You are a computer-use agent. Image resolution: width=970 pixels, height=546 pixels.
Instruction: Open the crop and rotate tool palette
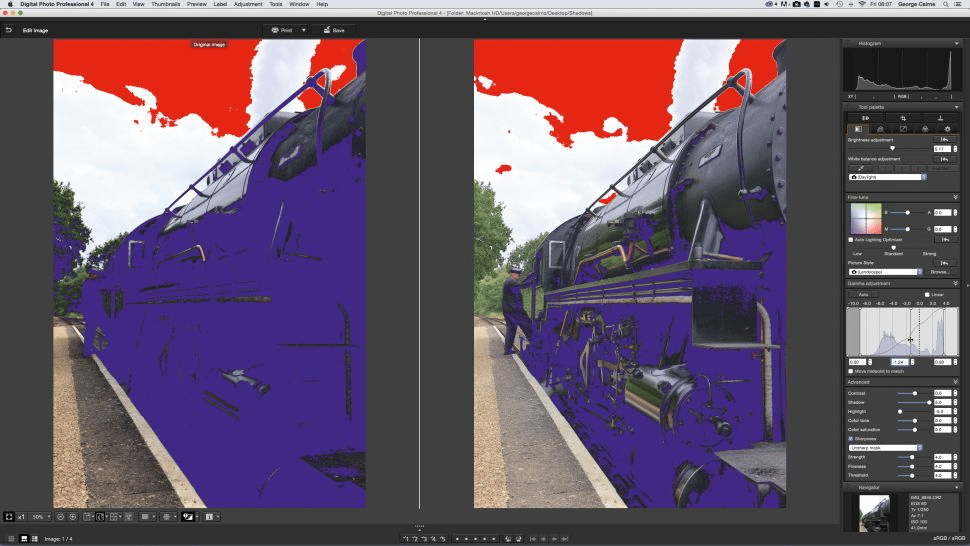pos(903,117)
